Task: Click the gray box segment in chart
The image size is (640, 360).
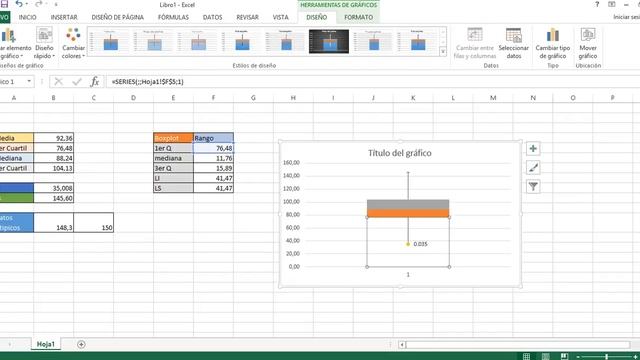Action: 408,204
